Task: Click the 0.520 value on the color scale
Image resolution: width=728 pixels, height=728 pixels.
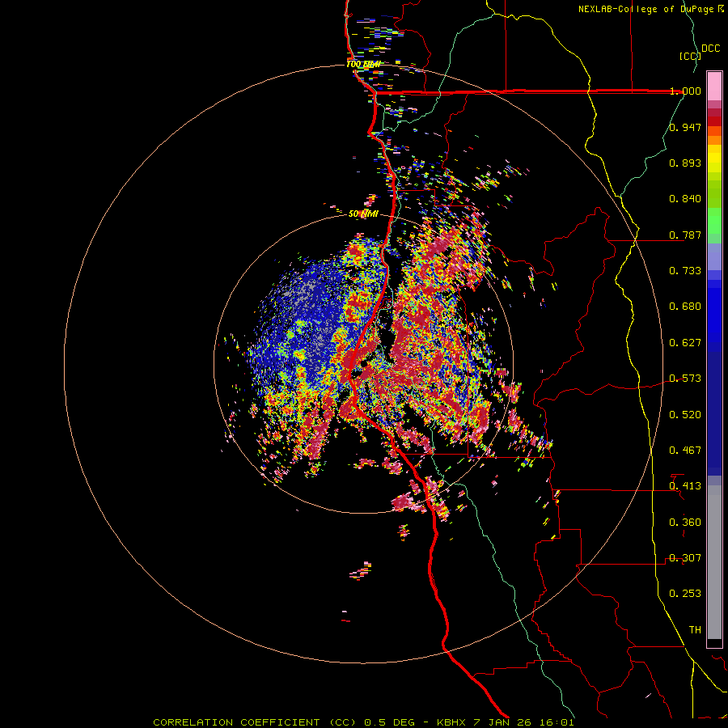Action: pyautogui.click(x=685, y=415)
